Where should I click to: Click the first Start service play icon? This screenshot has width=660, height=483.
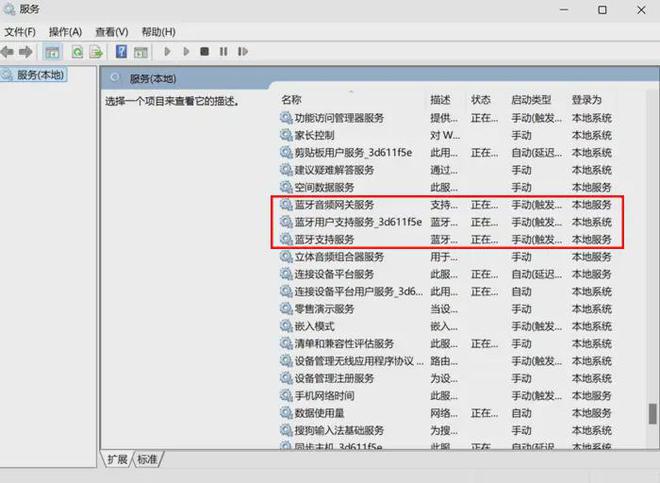pos(167,51)
